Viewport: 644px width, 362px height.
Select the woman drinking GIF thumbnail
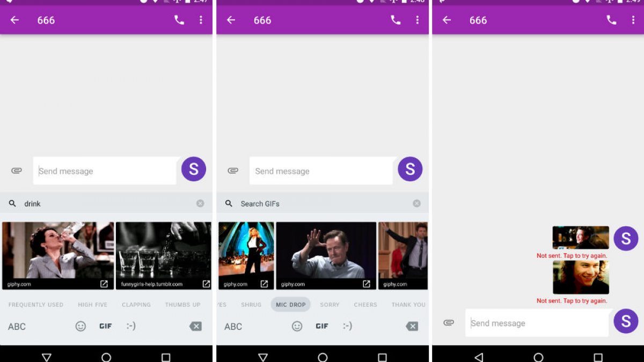58,252
